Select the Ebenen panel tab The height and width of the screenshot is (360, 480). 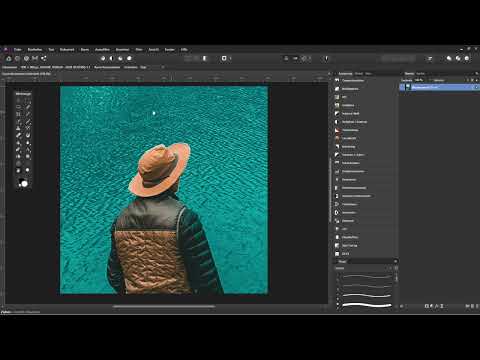coord(409,74)
